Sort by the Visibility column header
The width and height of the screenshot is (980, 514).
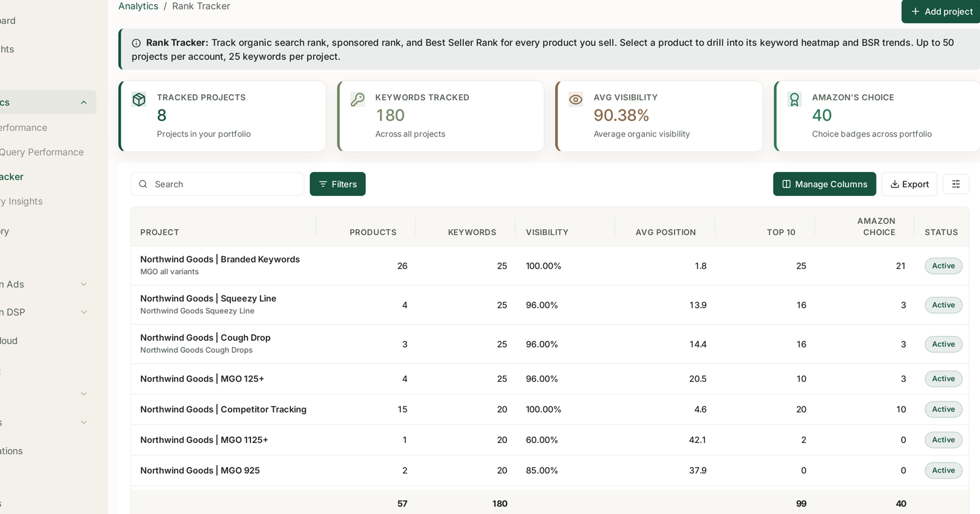547,233
